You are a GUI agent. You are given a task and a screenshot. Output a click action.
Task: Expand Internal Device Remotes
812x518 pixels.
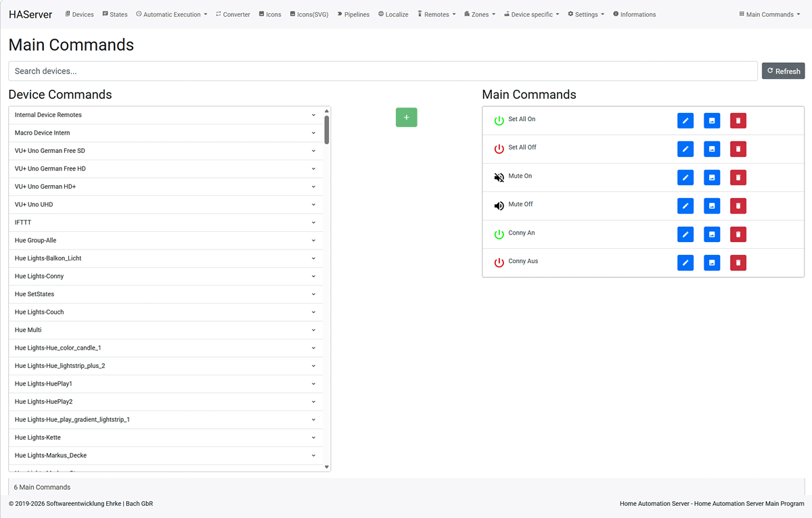pos(166,115)
